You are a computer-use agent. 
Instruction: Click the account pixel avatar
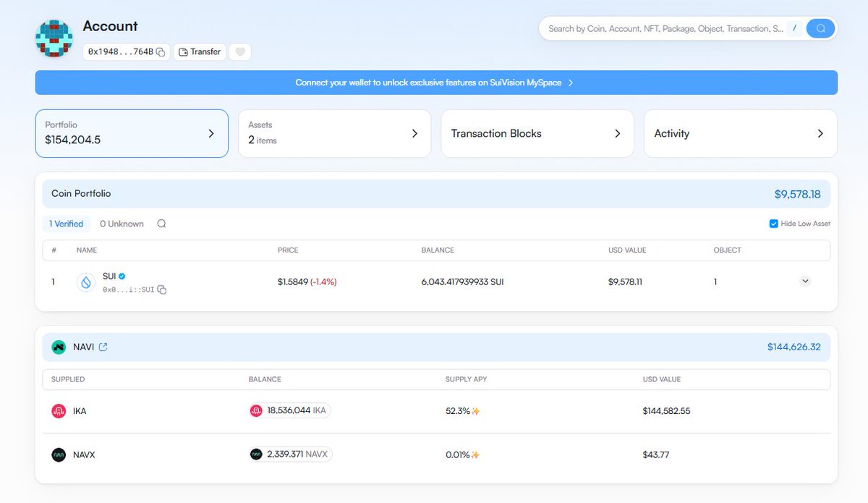(54, 38)
